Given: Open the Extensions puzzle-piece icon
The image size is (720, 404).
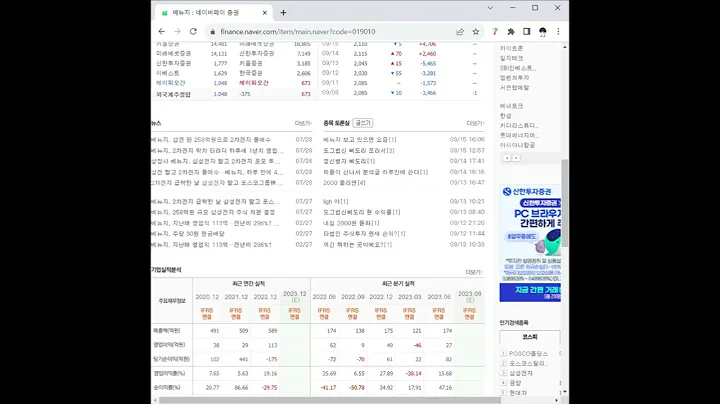Looking at the screenshot, I should tap(511, 32).
